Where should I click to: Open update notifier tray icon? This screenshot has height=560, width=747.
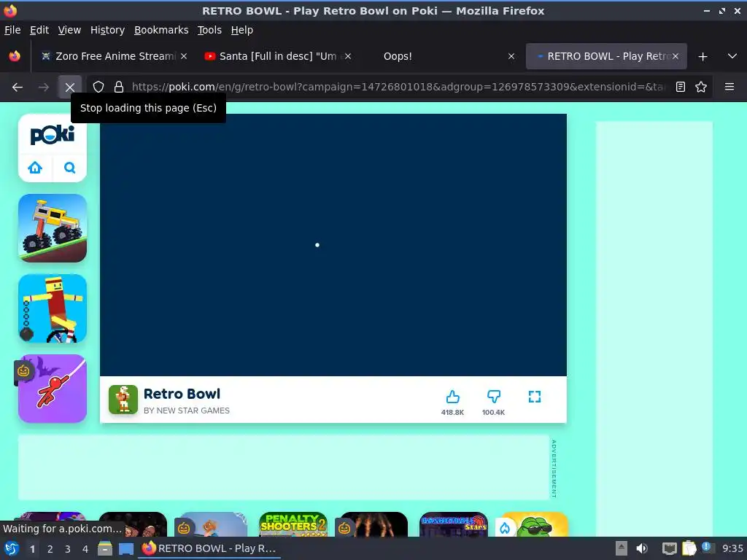708,548
